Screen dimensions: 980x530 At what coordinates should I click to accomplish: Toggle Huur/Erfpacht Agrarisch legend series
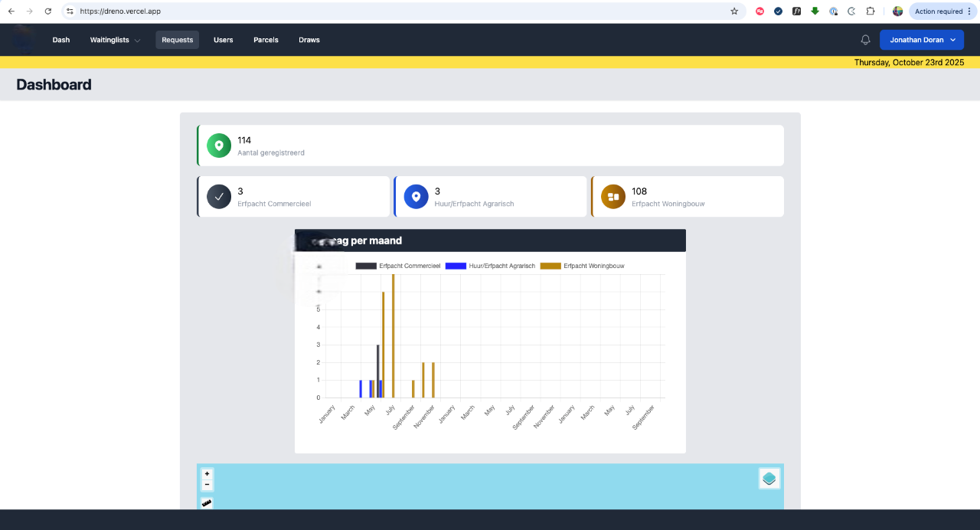coord(490,266)
